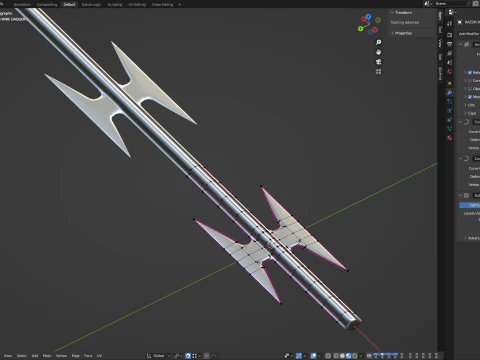This screenshot has width=480, height=360.
Task: Switch perspective/orthographic with the grid gizmo
Action: (x=378, y=72)
